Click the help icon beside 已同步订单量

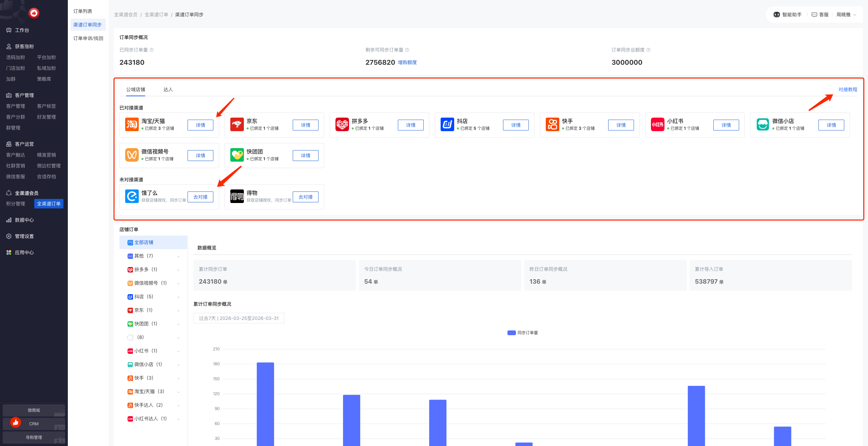[152, 50]
